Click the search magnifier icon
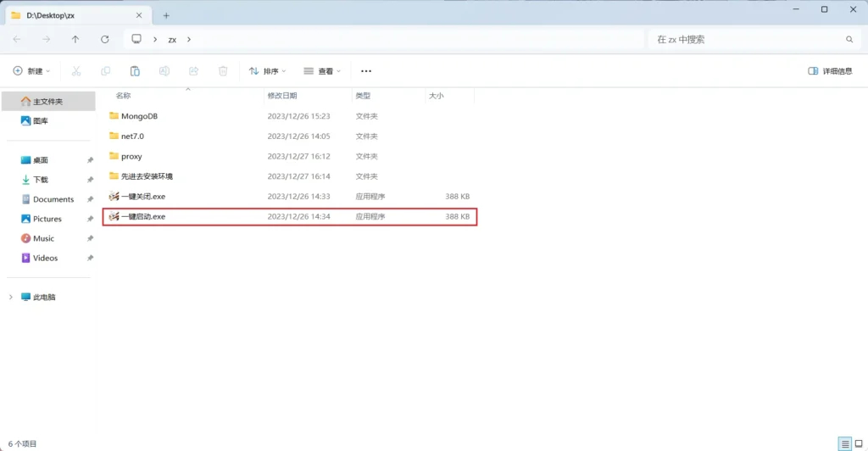The height and width of the screenshot is (451, 868). pyautogui.click(x=849, y=39)
